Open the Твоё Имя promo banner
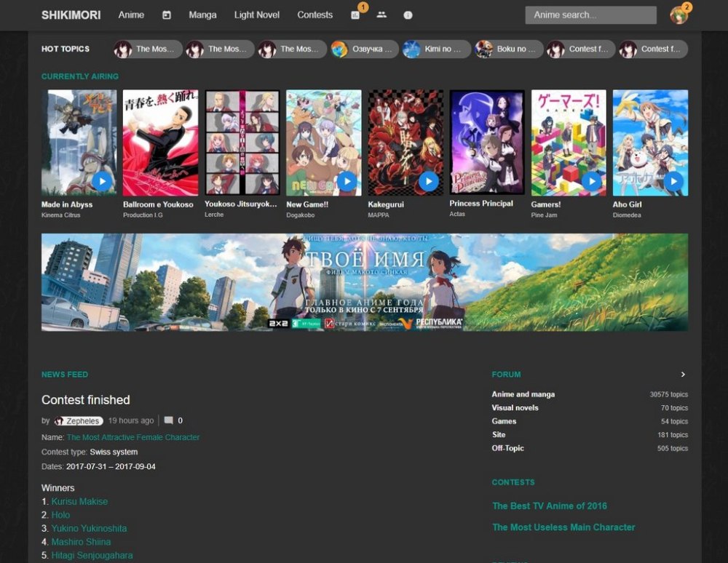Screen dimensions: 728x563 tap(365, 282)
